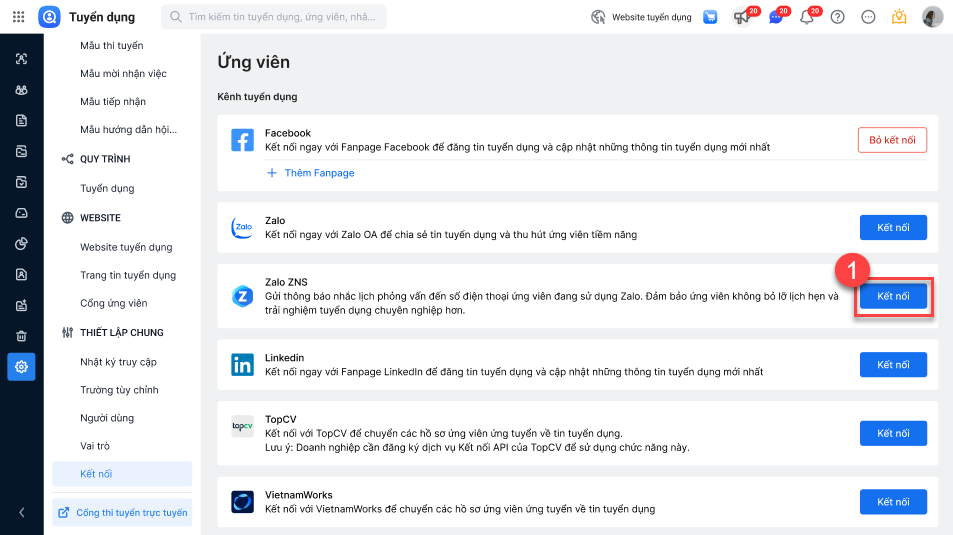Screen dimensions: 953x535
Task: Click the megaphone announcements icon
Action: point(741,17)
